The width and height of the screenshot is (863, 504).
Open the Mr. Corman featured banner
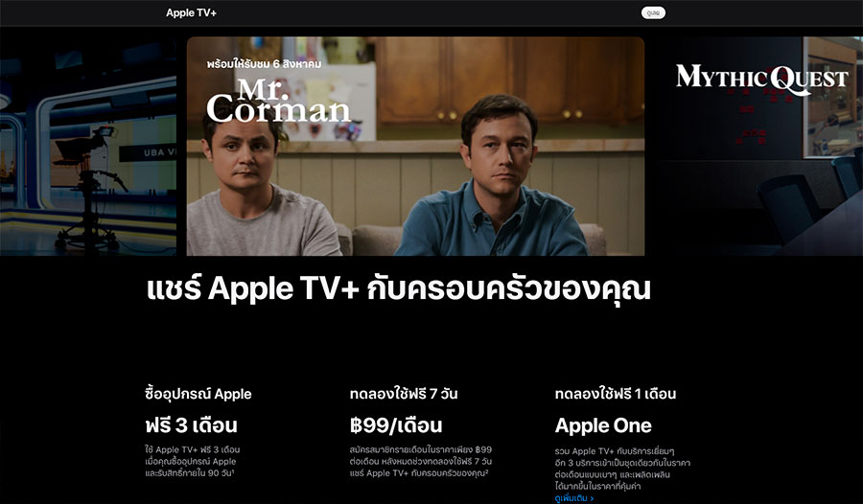pos(415,147)
